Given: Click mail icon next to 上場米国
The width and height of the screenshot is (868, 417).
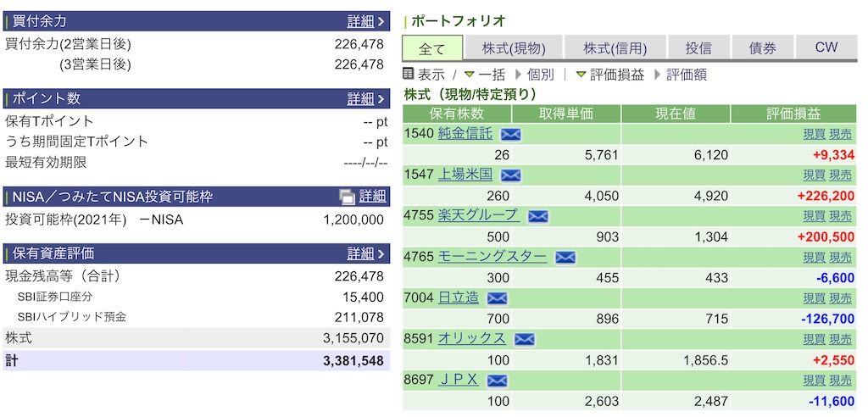Looking at the screenshot, I should point(510,175).
